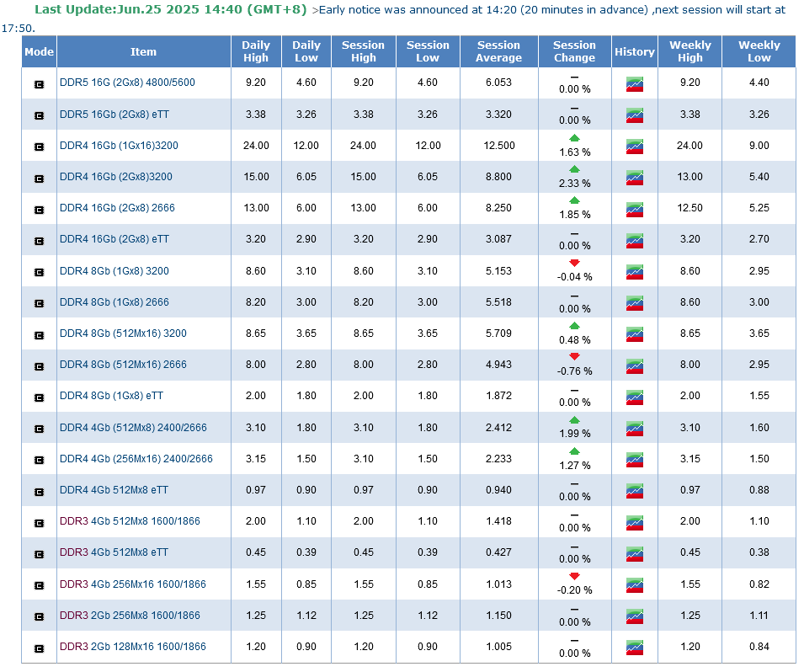Click mode icon for DDR4 16Gb (2Gx8)3200

coord(39,178)
